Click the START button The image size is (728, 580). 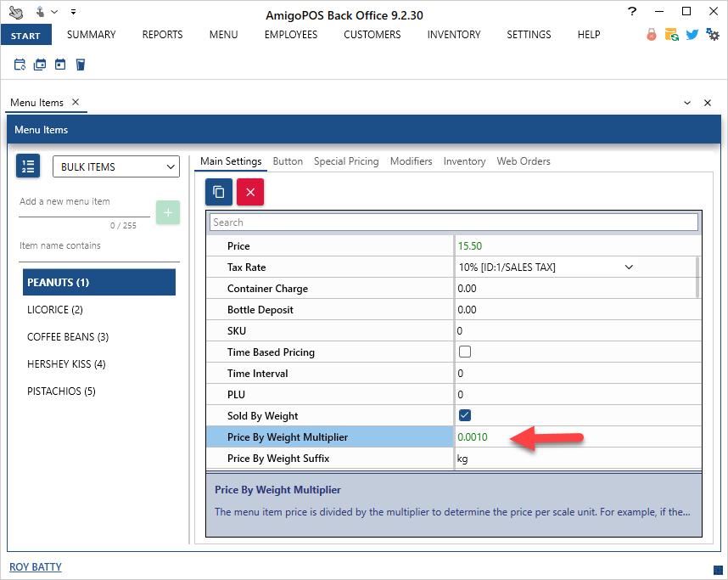click(26, 36)
